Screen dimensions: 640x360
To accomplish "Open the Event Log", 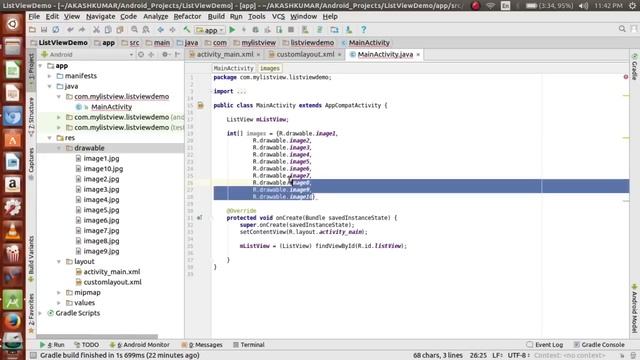I will click(x=545, y=345).
